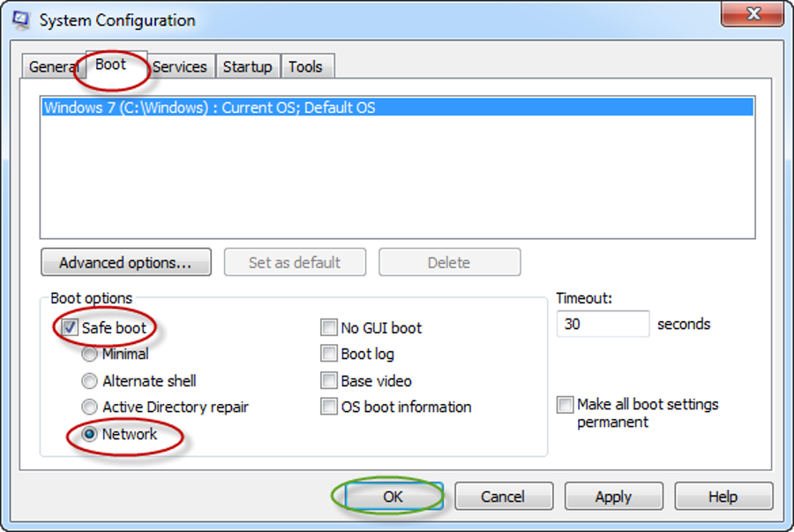794x532 pixels.
Task: Select the Windows 7 boot entry
Action: [398, 108]
